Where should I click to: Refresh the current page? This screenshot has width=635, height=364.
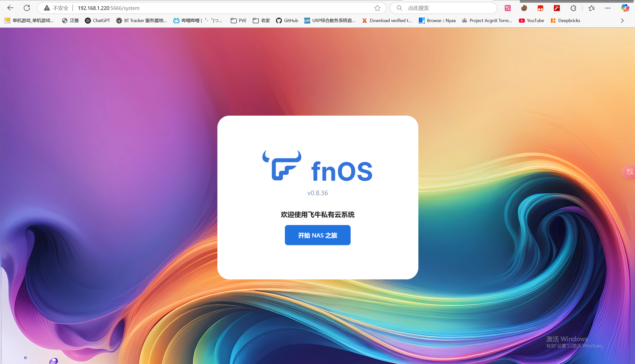coord(27,8)
